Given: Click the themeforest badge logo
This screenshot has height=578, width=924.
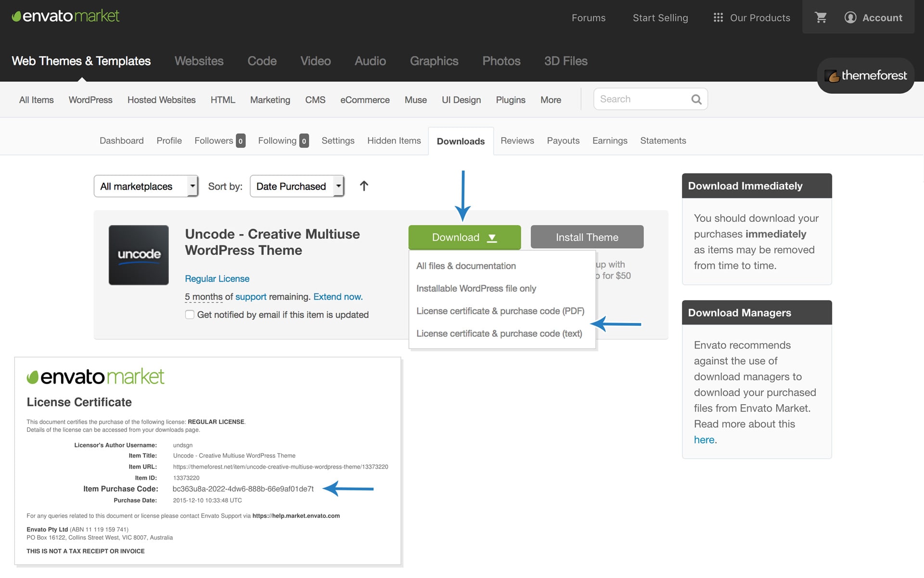Looking at the screenshot, I should [x=865, y=76].
